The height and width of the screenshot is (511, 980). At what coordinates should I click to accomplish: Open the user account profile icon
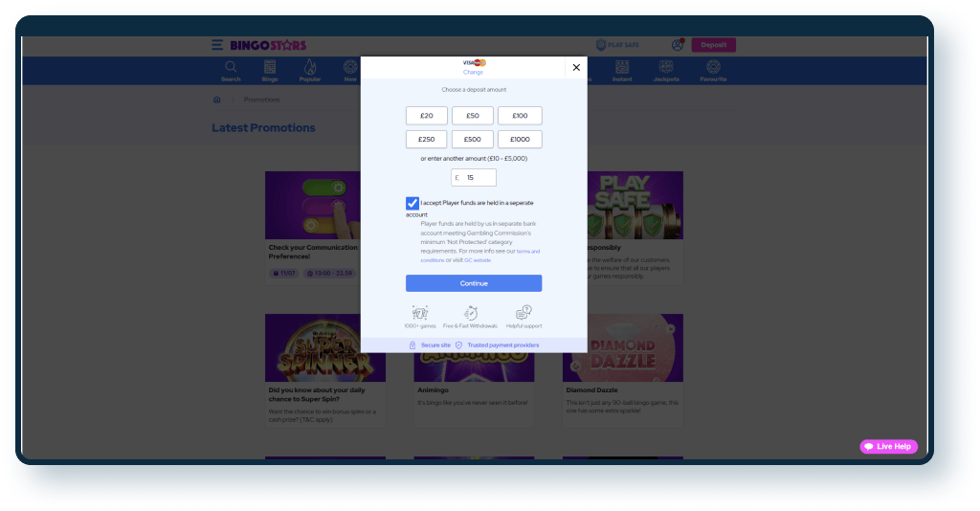click(x=678, y=45)
